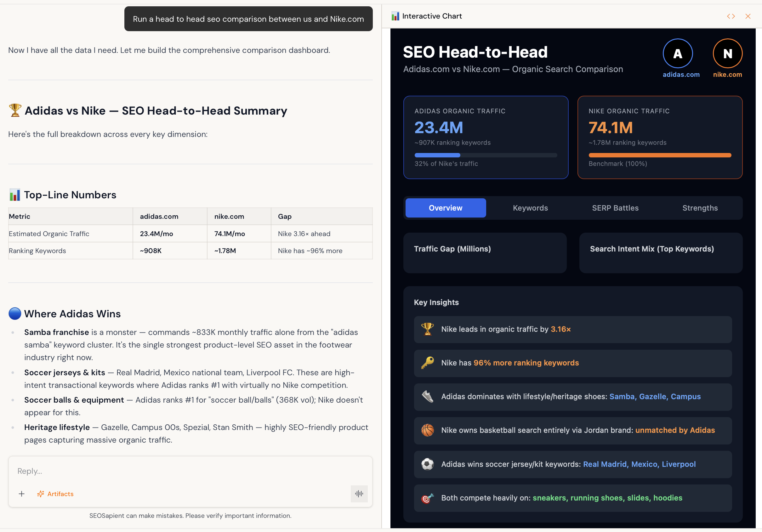The height and width of the screenshot is (532, 762).
Task: Click the voice input waveform icon
Action: 359,494
